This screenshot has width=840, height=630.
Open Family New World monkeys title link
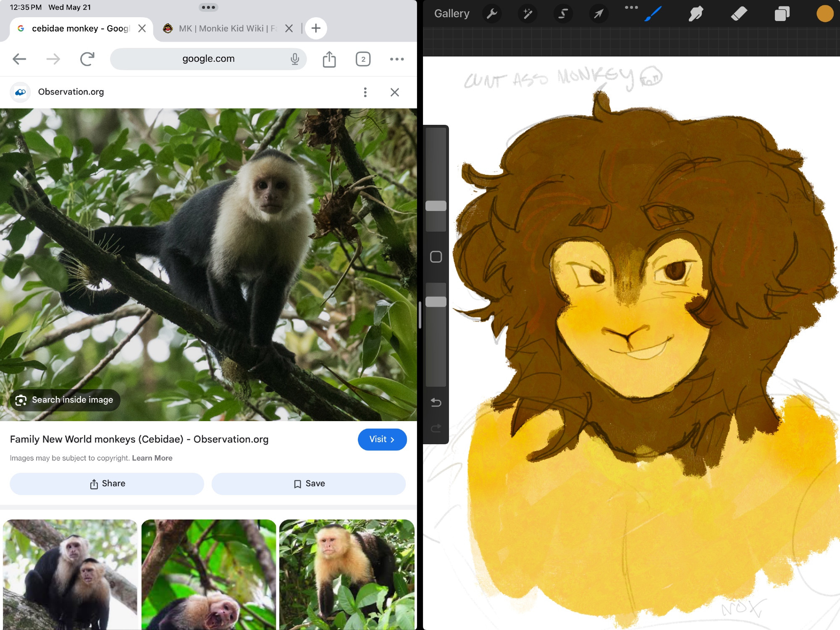(139, 439)
